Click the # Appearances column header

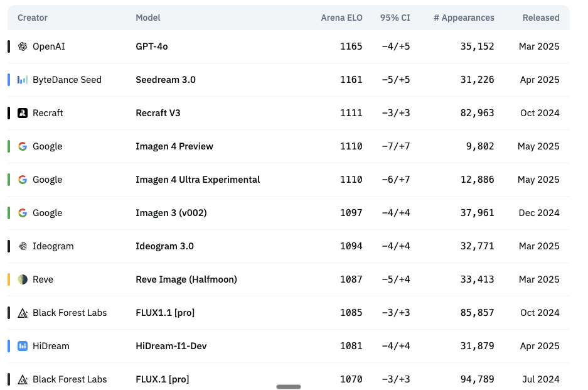point(463,18)
